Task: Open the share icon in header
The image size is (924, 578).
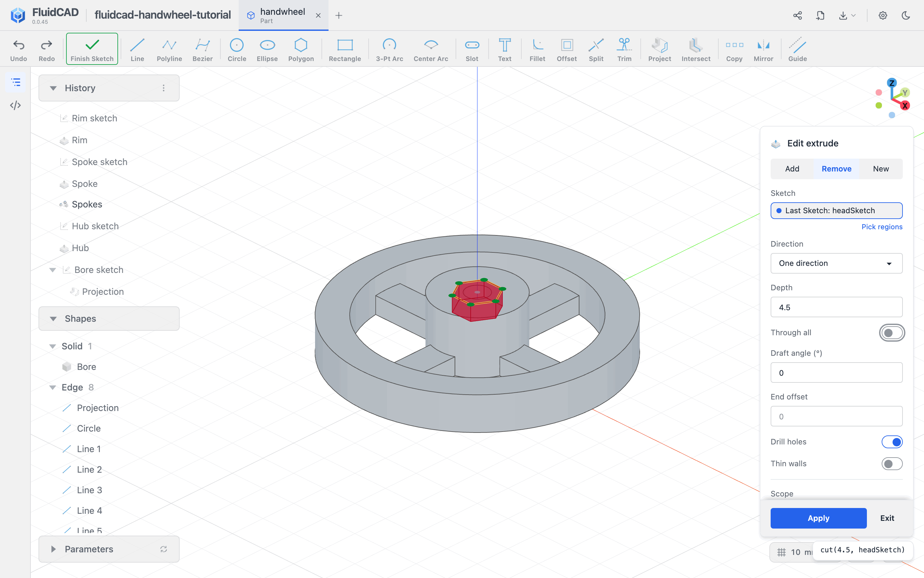Action: click(797, 15)
